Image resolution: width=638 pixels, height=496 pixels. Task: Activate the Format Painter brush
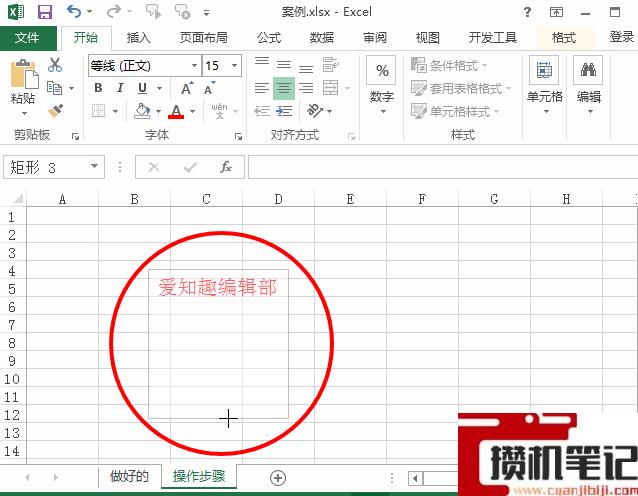(55, 111)
